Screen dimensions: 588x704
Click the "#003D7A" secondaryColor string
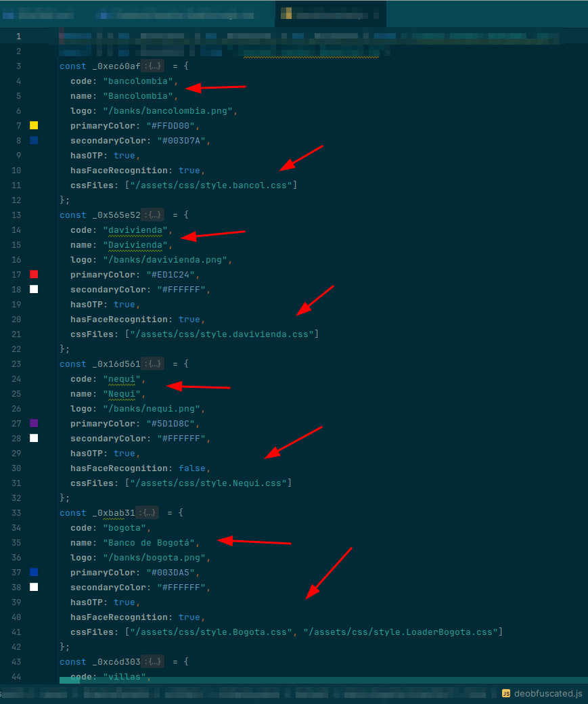[181, 141]
